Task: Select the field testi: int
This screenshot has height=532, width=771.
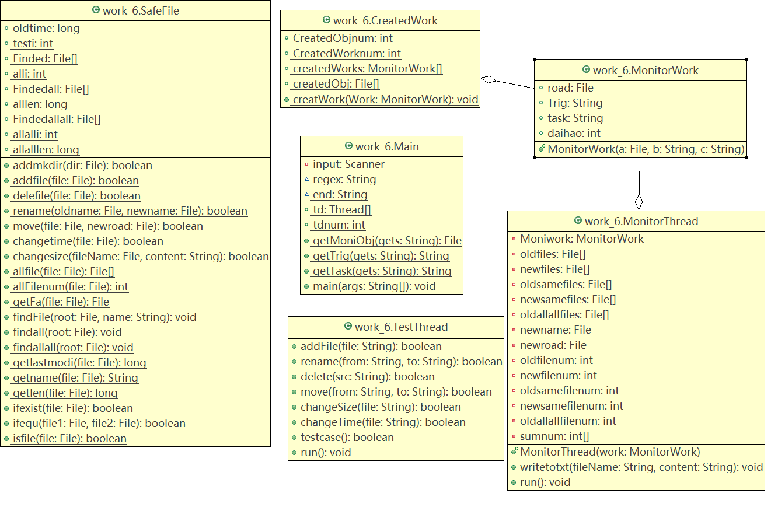Action: click(33, 43)
